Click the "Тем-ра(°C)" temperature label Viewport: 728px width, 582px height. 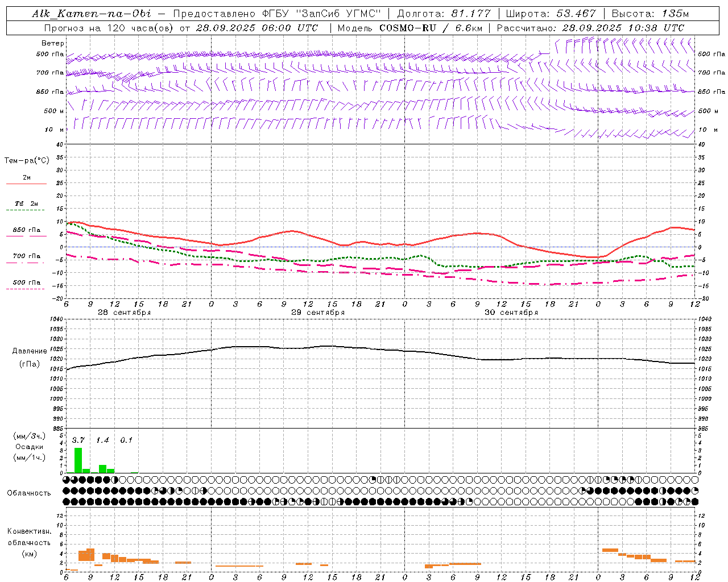(x=27, y=161)
